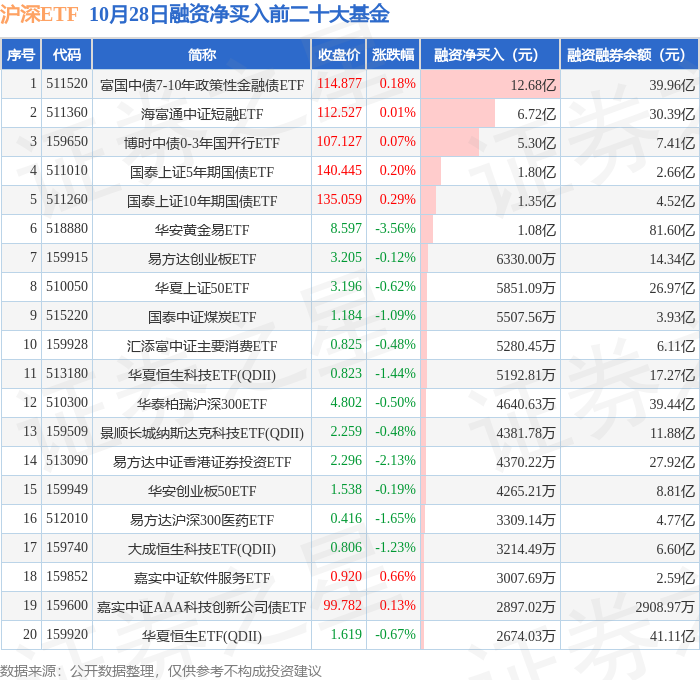Click change percentage -3.56%

point(395,229)
